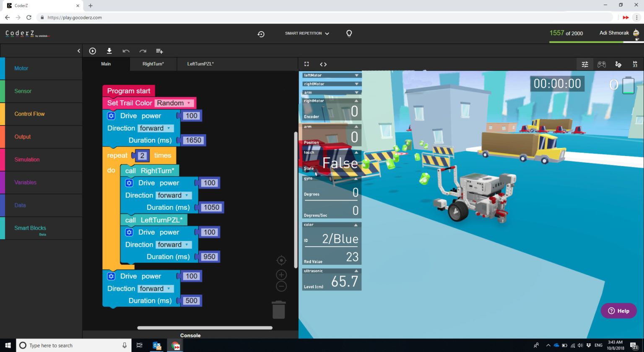Enter fullscreen simulation view
This screenshot has width=644, height=352.
306,64
